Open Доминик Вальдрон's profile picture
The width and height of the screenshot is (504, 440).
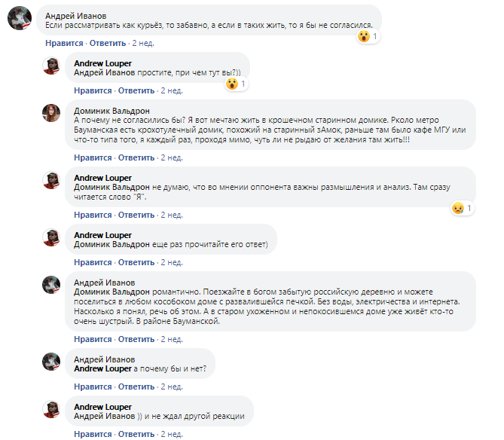(x=51, y=114)
